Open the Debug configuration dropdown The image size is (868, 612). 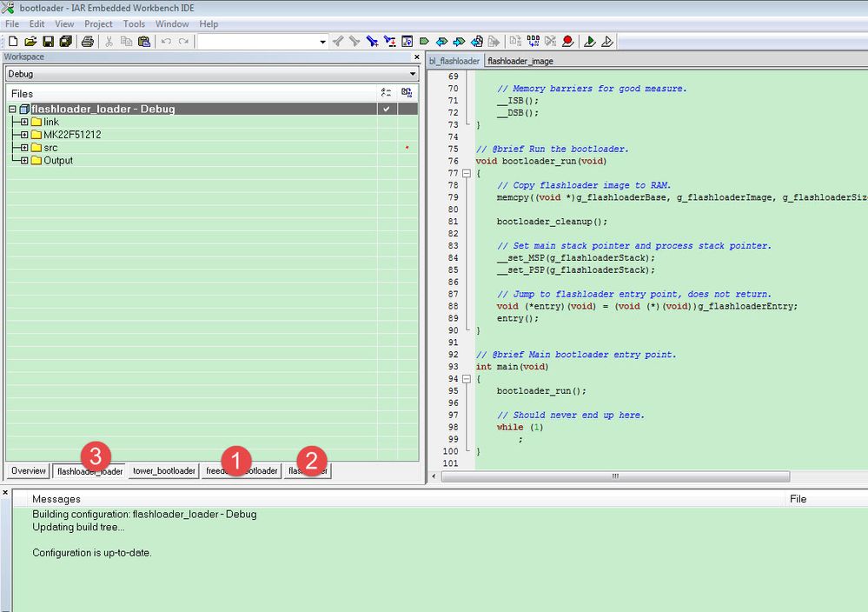[413, 74]
